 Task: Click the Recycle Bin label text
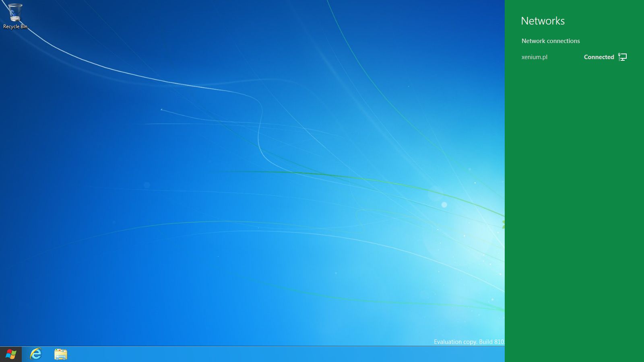click(x=15, y=27)
